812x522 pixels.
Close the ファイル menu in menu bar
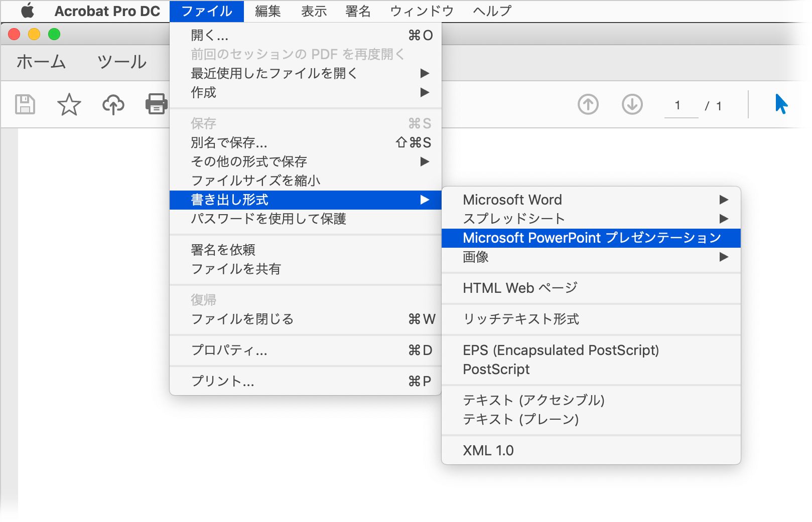(207, 11)
